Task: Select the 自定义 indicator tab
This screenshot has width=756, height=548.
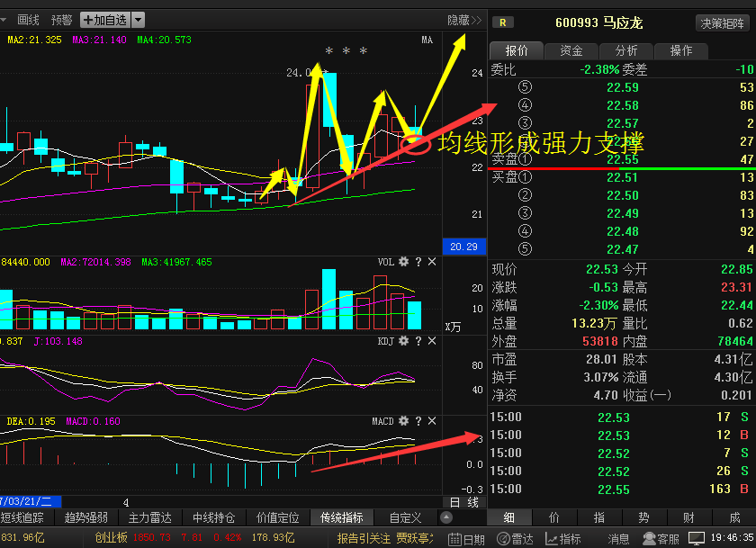Action: [x=406, y=517]
